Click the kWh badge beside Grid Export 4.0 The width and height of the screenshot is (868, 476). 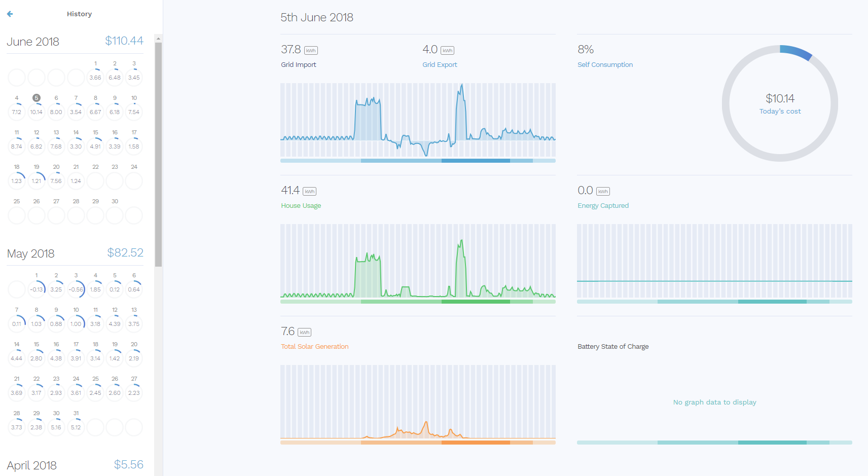point(447,50)
